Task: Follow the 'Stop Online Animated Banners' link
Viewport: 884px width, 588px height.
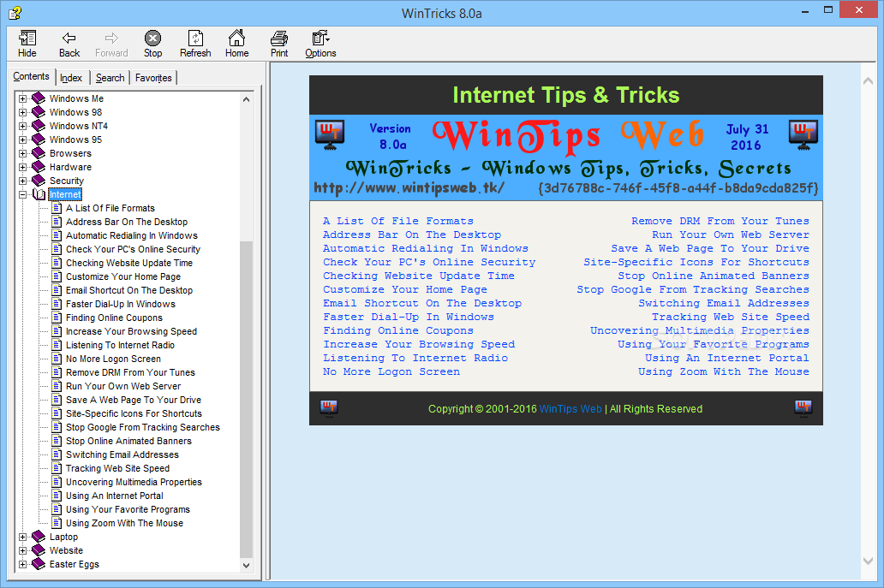Action: (x=714, y=276)
